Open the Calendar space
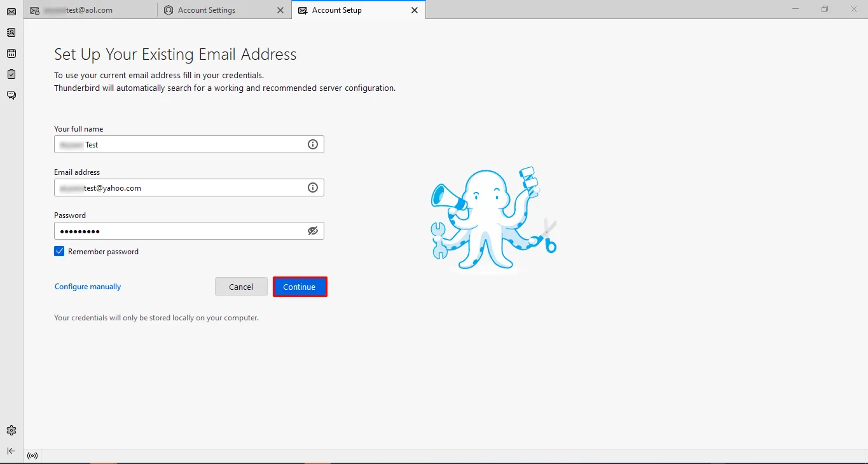 tap(11, 53)
